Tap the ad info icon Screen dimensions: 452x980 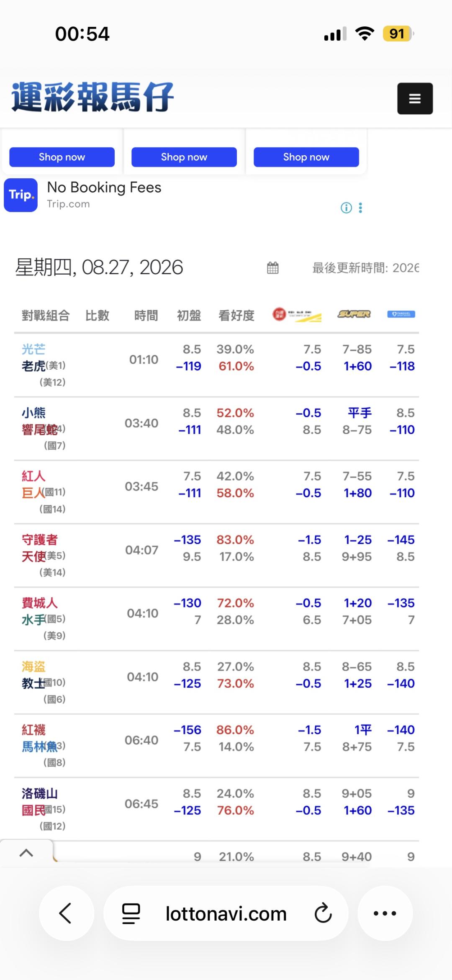click(x=346, y=208)
